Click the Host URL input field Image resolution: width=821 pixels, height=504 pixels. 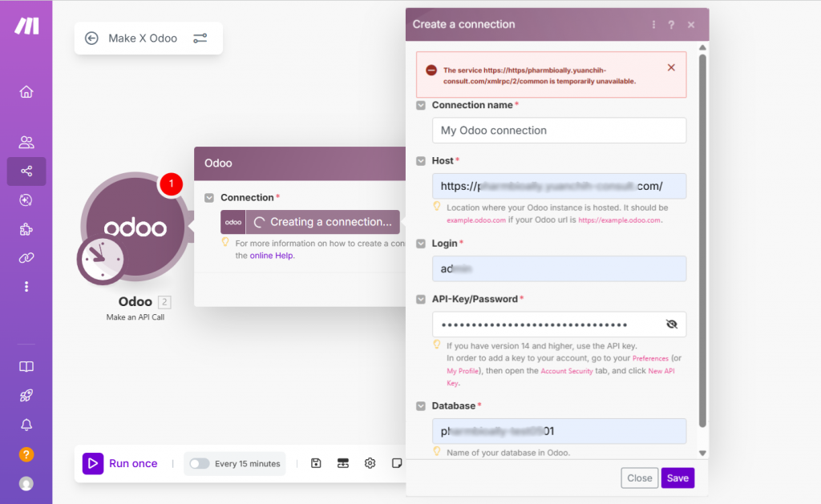coord(559,186)
